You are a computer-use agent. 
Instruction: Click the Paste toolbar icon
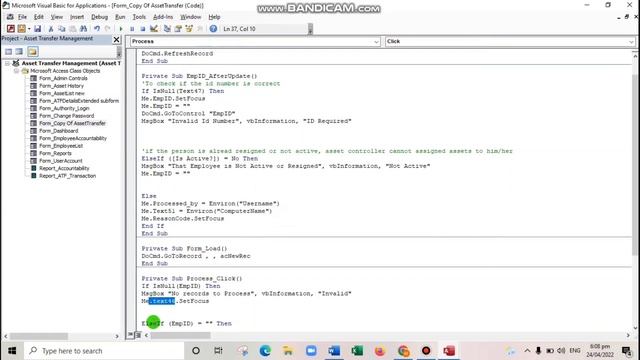tap(73, 29)
